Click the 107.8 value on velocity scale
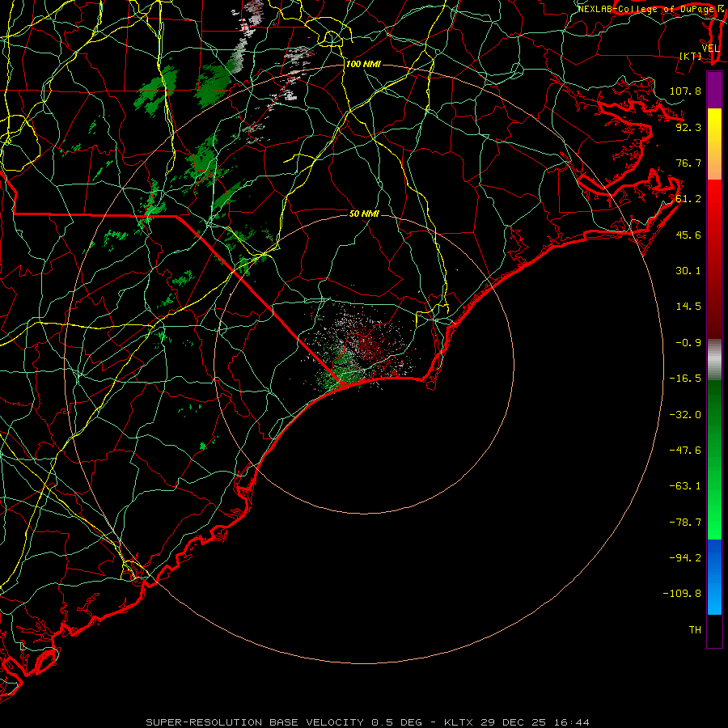Viewport: 728px width, 728px height. pos(685,91)
